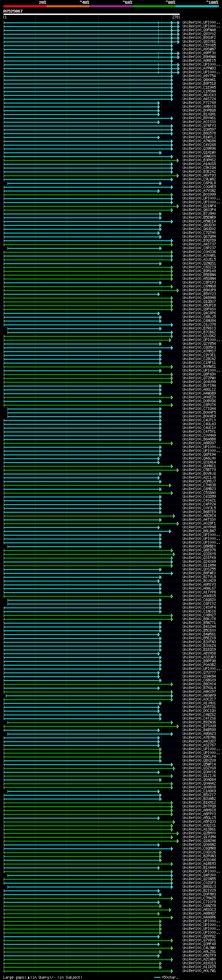Select UniRef100_C1E9A5 label
222x980 pixels.
pyautogui.click(x=199, y=87)
